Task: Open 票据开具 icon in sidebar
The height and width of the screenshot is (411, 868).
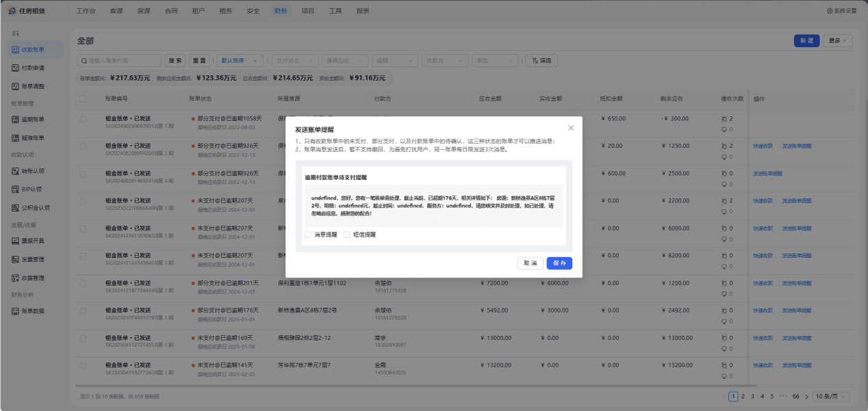Action: pos(15,241)
